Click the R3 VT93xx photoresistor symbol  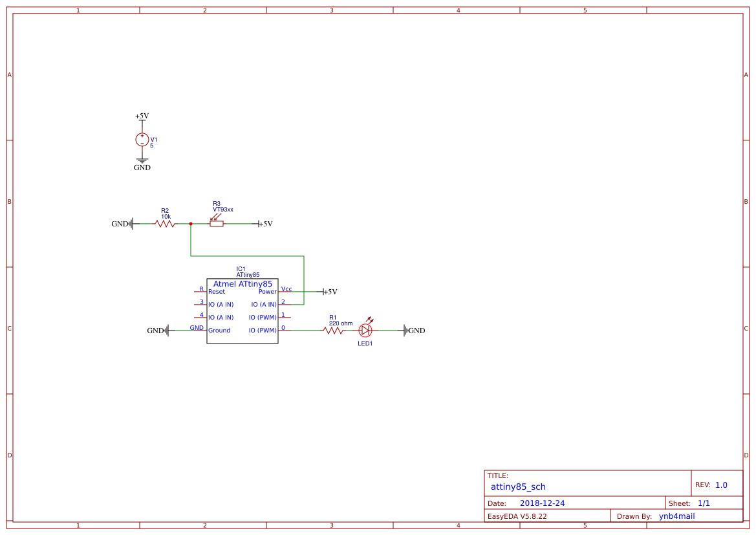tap(217, 224)
